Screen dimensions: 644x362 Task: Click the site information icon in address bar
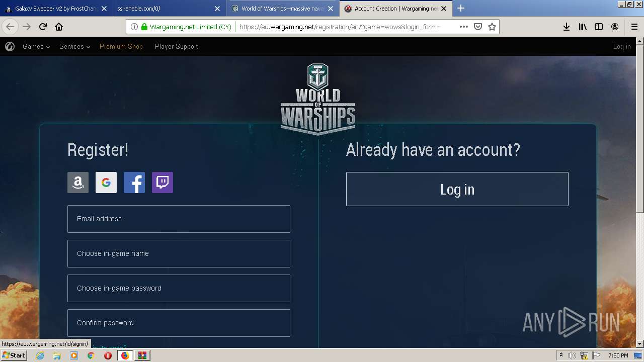point(134,27)
